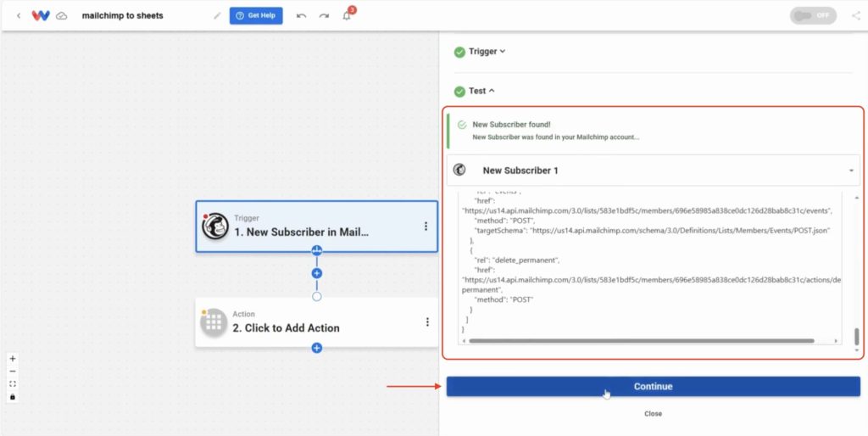Open the Get Help button
The height and width of the screenshot is (436, 868).
tap(256, 15)
